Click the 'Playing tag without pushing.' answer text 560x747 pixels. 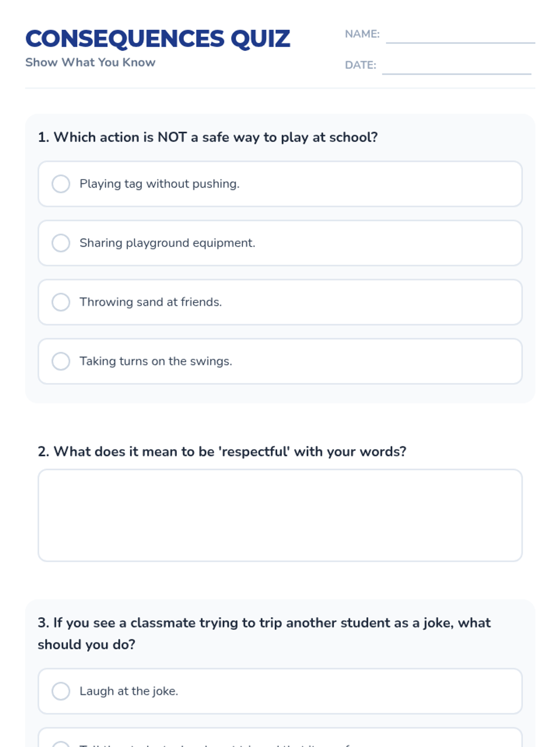tap(160, 184)
